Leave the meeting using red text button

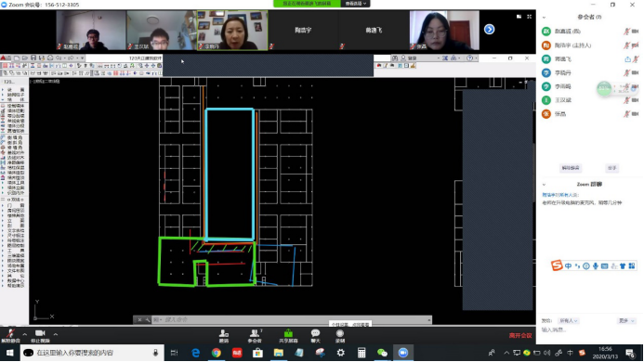pyautogui.click(x=520, y=335)
